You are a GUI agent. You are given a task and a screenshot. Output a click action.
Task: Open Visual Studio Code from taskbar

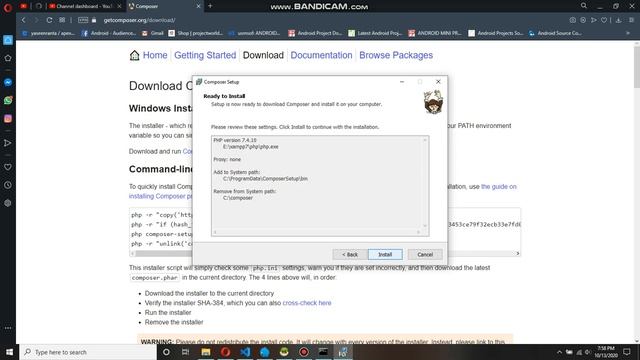coord(245,352)
